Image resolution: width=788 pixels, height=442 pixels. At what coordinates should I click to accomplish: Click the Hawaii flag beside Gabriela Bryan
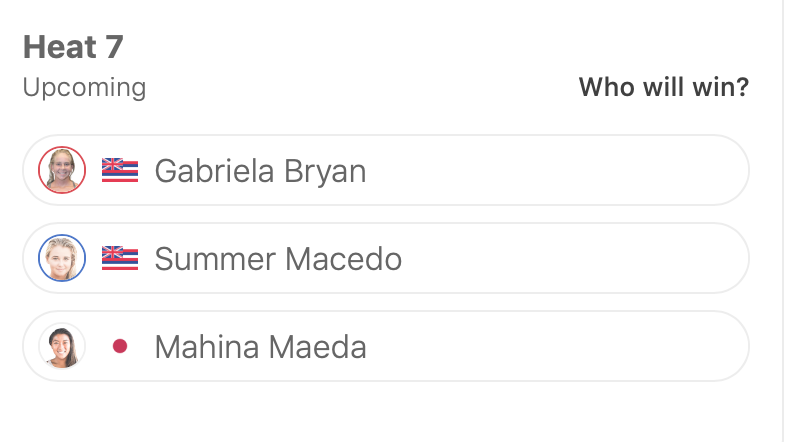click(x=120, y=171)
